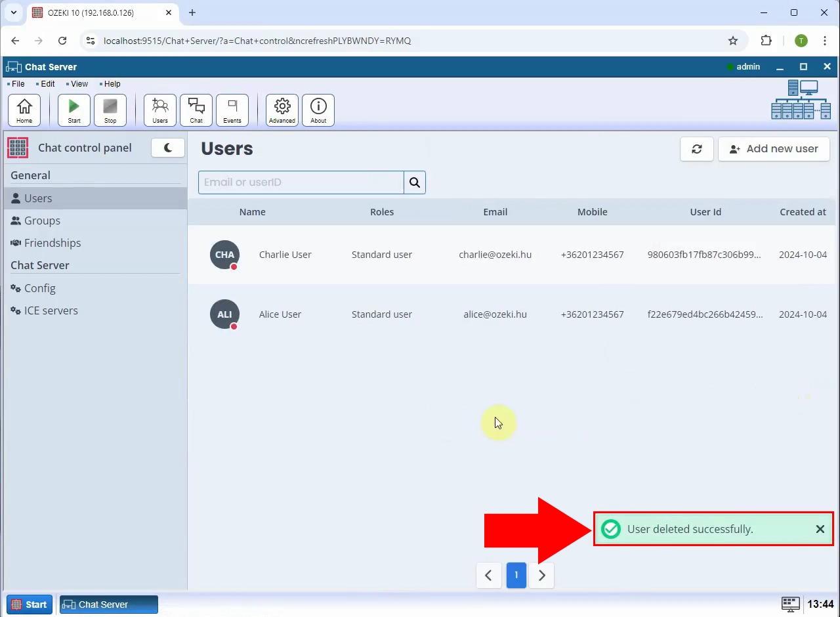Select the Charlie User name cell

(x=285, y=255)
